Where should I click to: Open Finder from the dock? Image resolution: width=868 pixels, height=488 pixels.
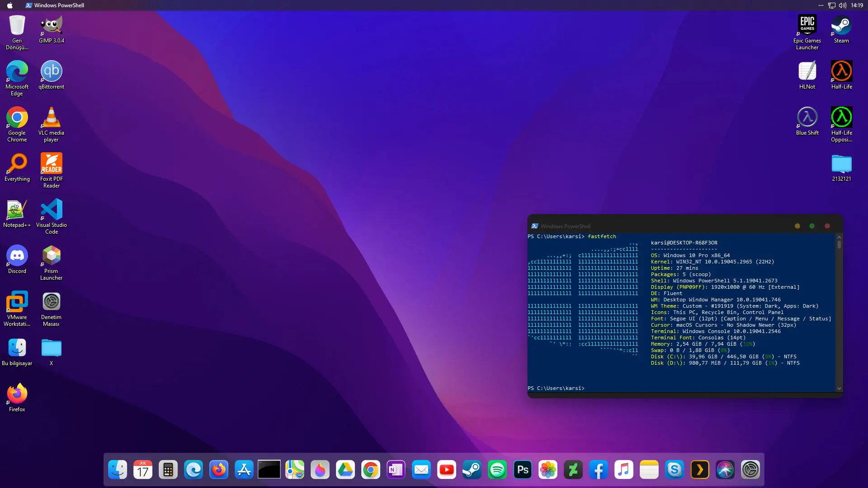tap(118, 470)
